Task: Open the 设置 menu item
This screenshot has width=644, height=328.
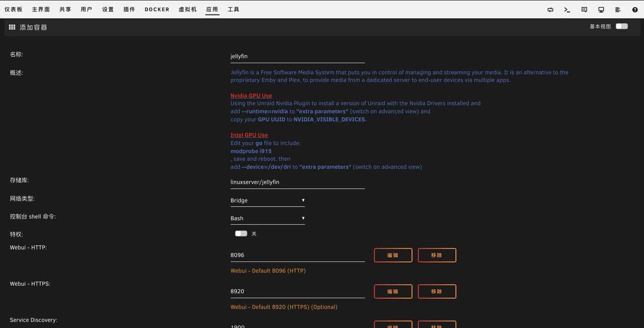Action: click(108, 9)
